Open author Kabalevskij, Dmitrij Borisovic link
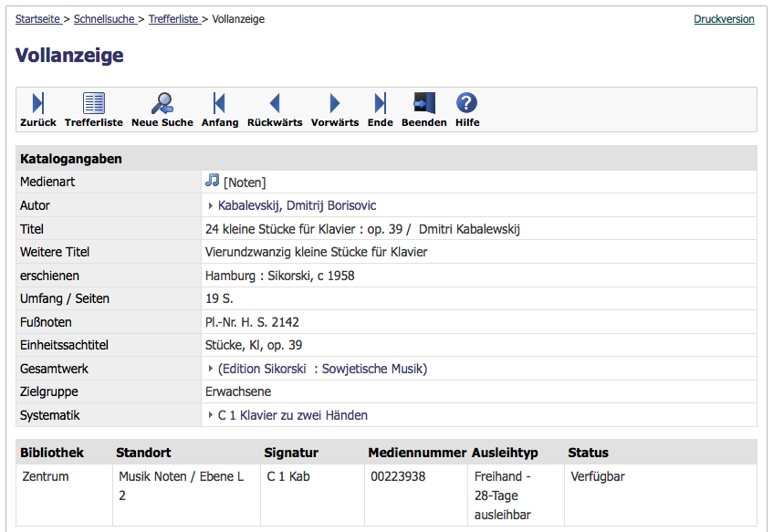773x532 pixels. (297, 205)
